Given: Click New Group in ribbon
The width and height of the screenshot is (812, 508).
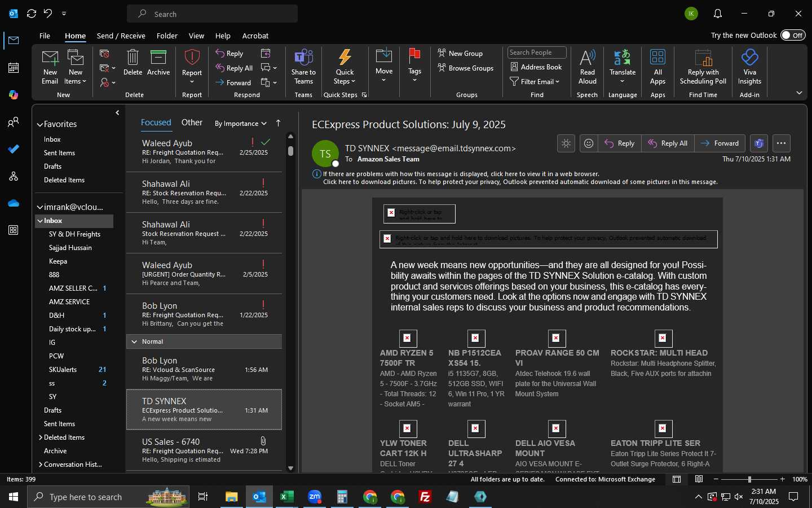Looking at the screenshot, I should 460,53.
